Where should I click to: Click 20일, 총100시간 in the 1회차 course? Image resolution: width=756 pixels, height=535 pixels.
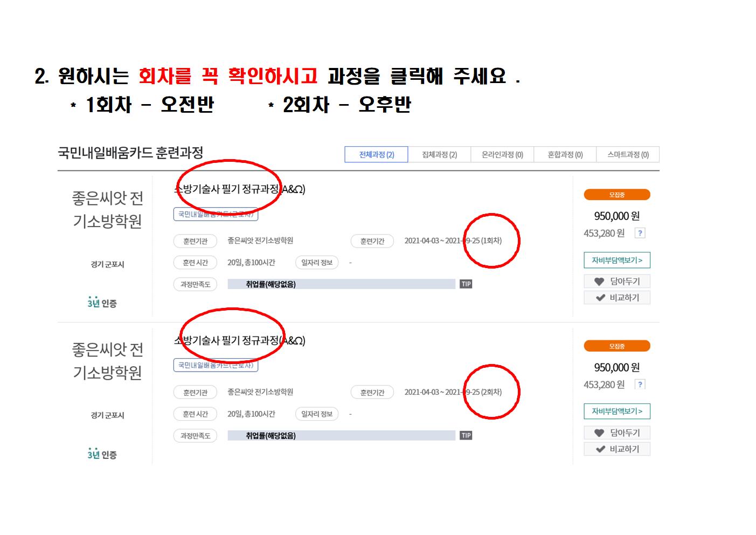(x=251, y=263)
